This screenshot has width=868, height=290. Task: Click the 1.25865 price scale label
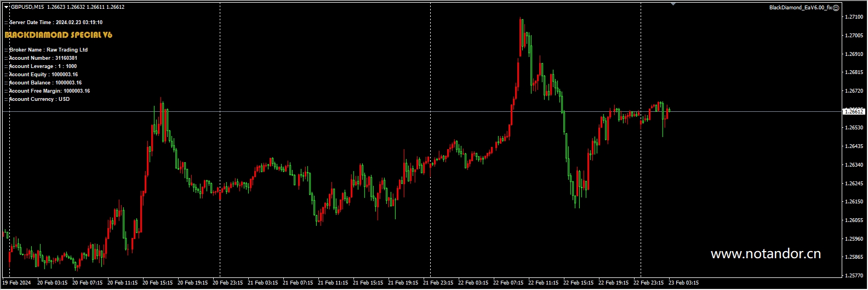click(854, 257)
